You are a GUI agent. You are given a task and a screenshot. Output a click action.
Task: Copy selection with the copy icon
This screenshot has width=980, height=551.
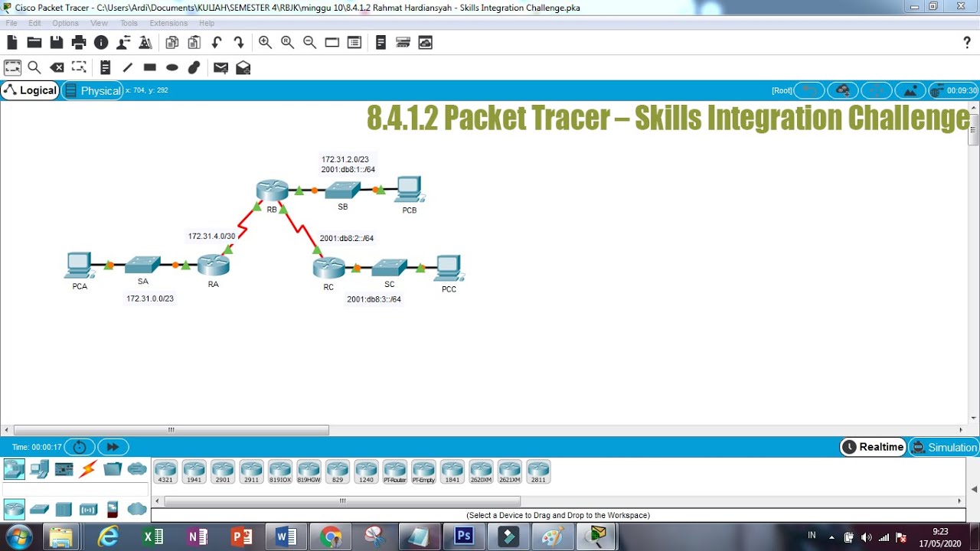pos(172,43)
